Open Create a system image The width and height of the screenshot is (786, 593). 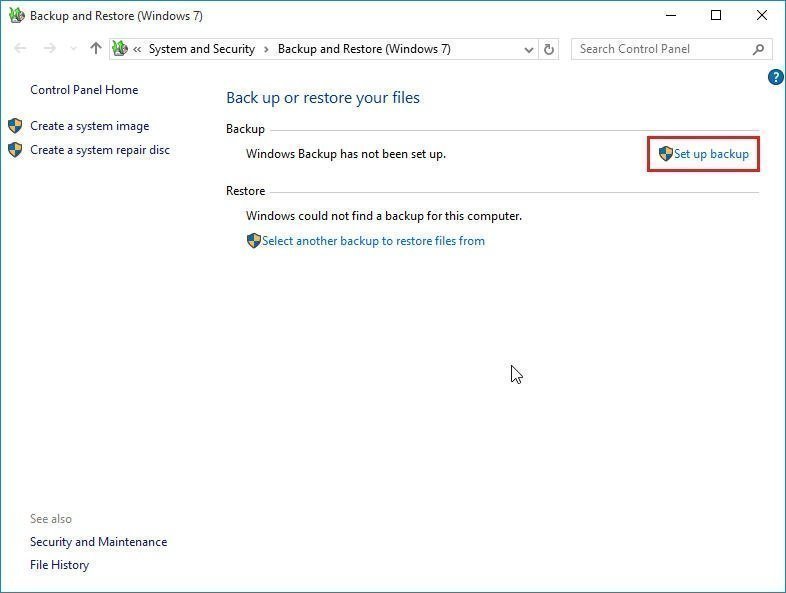(x=90, y=126)
